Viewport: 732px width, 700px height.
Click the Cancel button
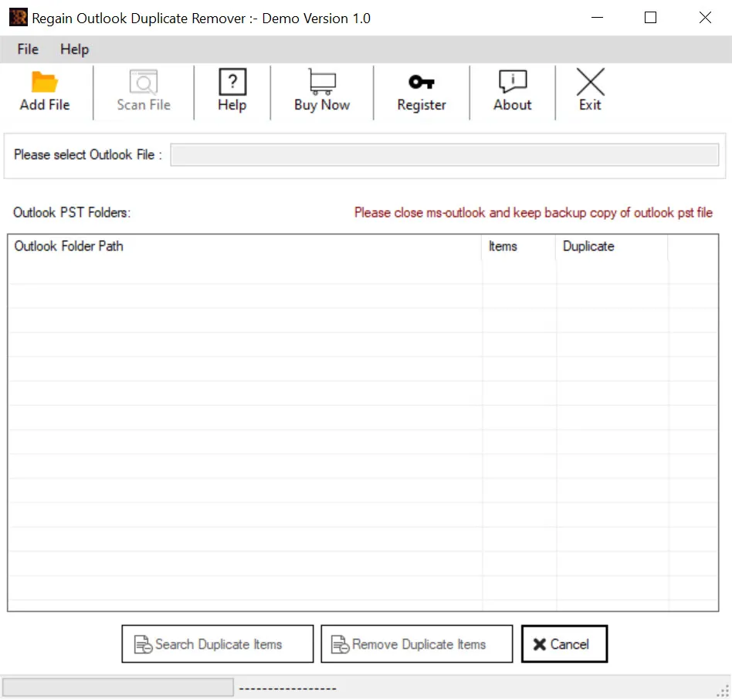(x=564, y=644)
